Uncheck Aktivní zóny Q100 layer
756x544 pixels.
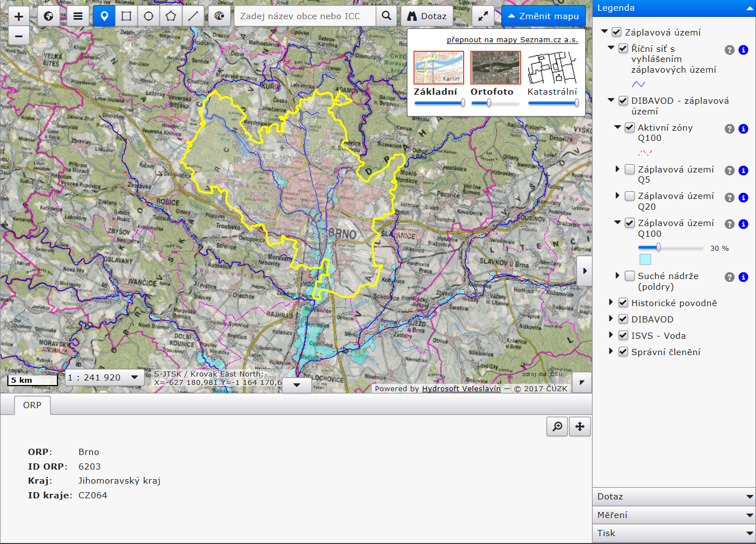point(630,127)
